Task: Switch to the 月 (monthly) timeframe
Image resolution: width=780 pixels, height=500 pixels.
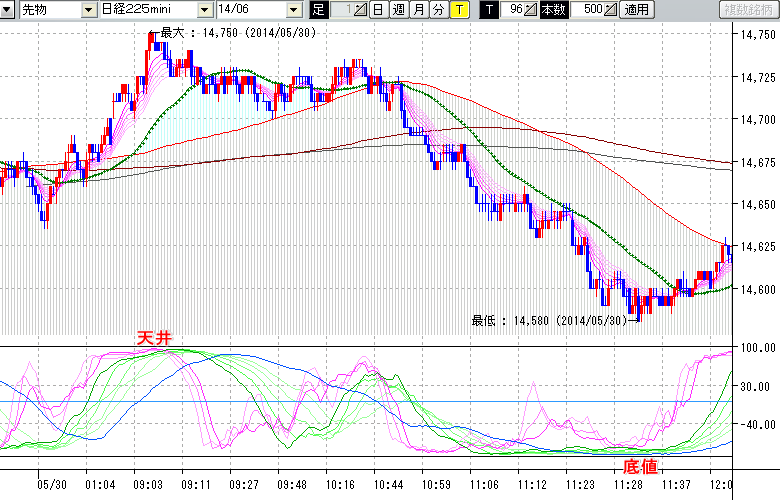Action: (x=418, y=10)
